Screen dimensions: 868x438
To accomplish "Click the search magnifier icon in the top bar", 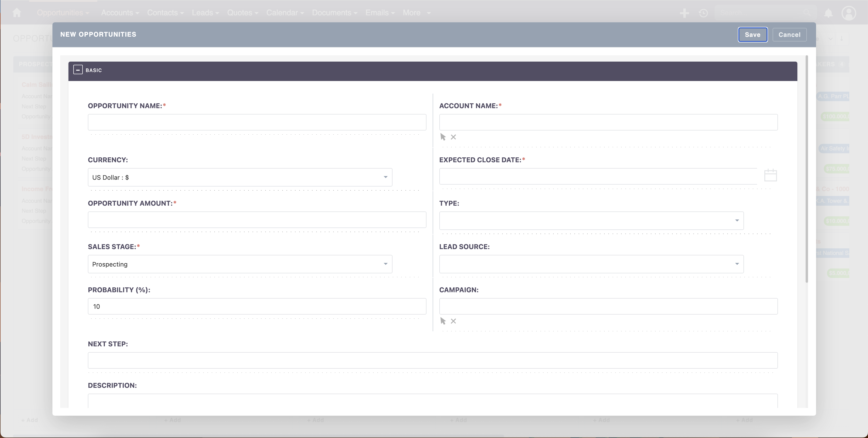I will tap(807, 13).
